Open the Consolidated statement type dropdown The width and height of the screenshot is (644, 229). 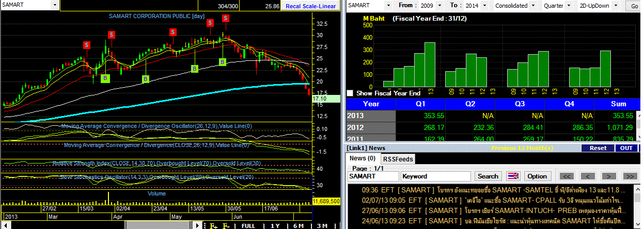point(532,6)
